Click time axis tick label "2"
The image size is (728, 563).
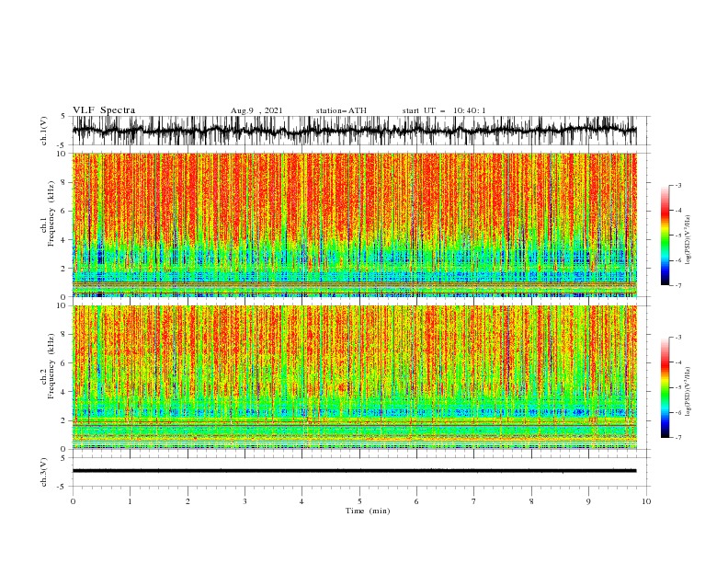[x=188, y=501]
